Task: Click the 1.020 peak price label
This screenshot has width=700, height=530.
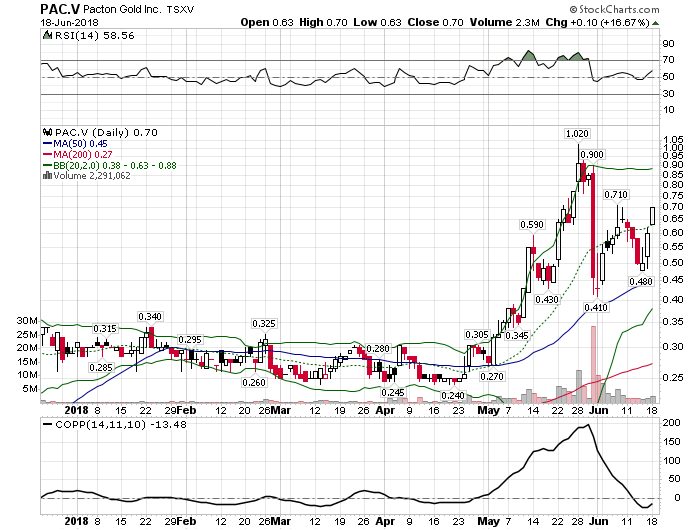Action: coord(577,134)
